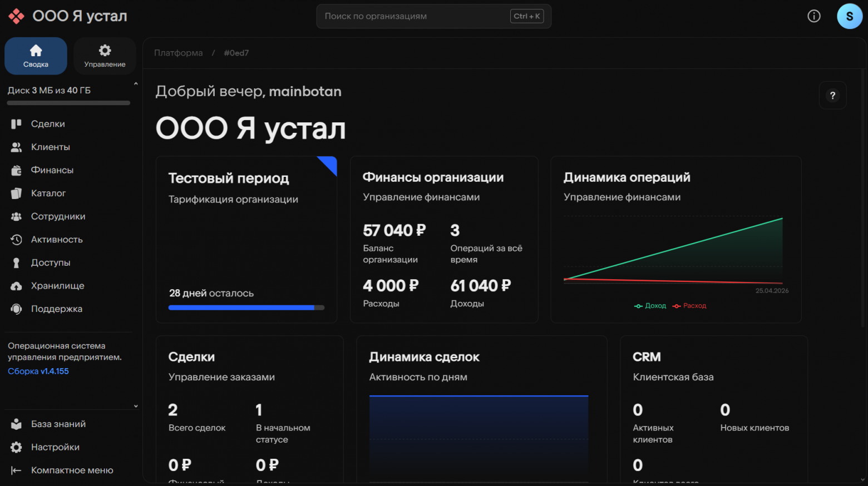Screen dimensions: 868x486
Task: Click the Клиенты people icon
Action: tap(16, 147)
